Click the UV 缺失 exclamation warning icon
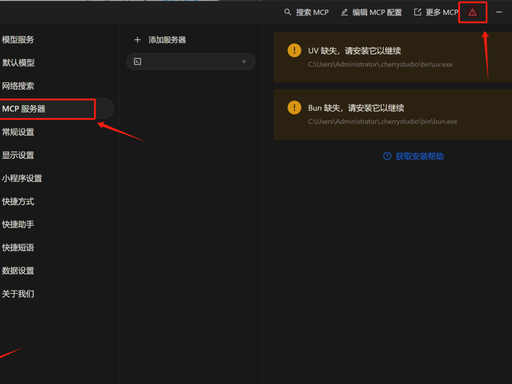This screenshot has width=512, height=384. point(294,51)
